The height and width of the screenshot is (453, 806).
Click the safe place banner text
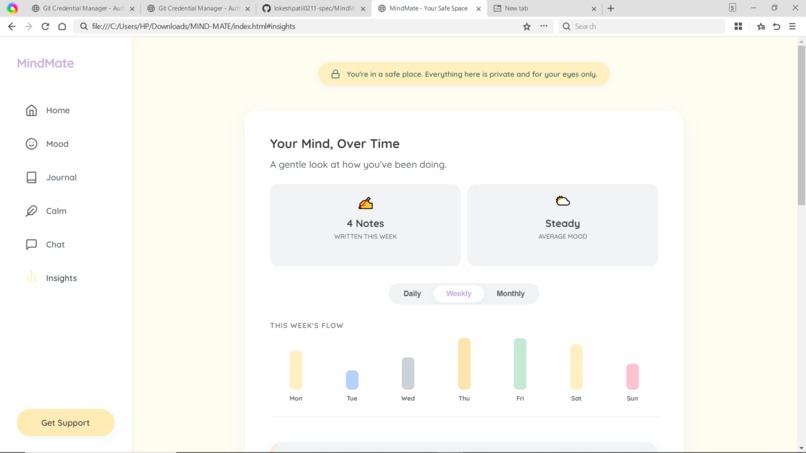pos(472,74)
